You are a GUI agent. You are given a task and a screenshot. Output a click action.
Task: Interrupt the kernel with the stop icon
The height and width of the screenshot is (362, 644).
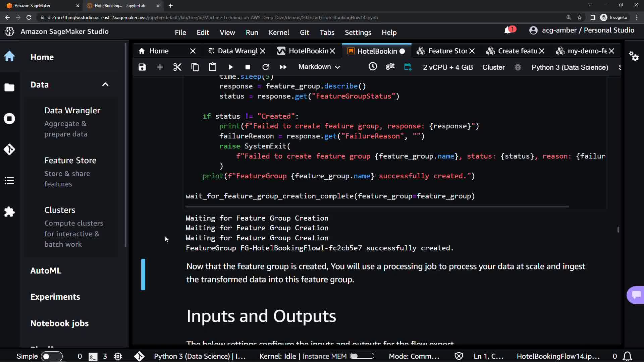click(x=248, y=67)
